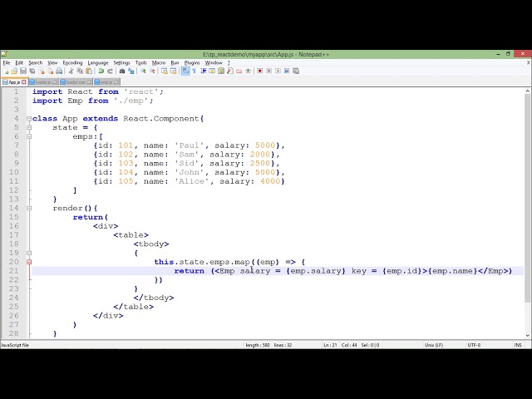Click the Zoom In toolbar icon
The height and width of the screenshot is (399, 532).
(143, 71)
